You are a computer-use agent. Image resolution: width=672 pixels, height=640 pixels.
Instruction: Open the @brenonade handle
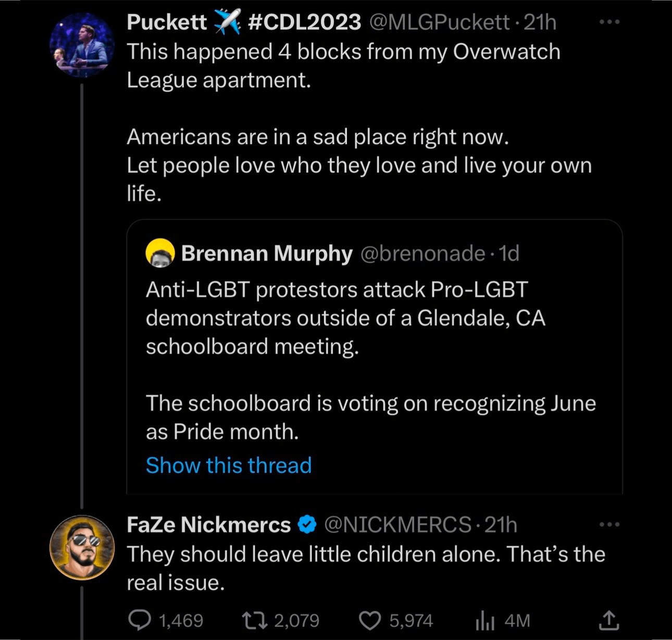(x=422, y=253)
